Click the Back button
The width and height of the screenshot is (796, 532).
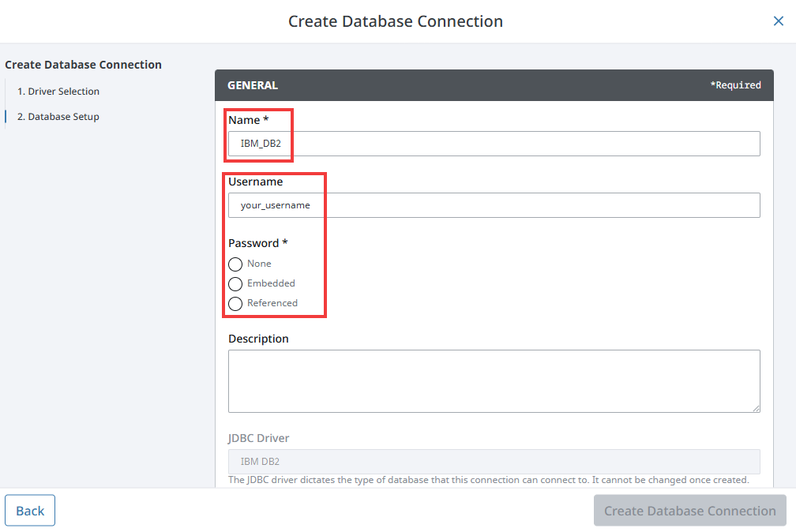pos(30,511)
